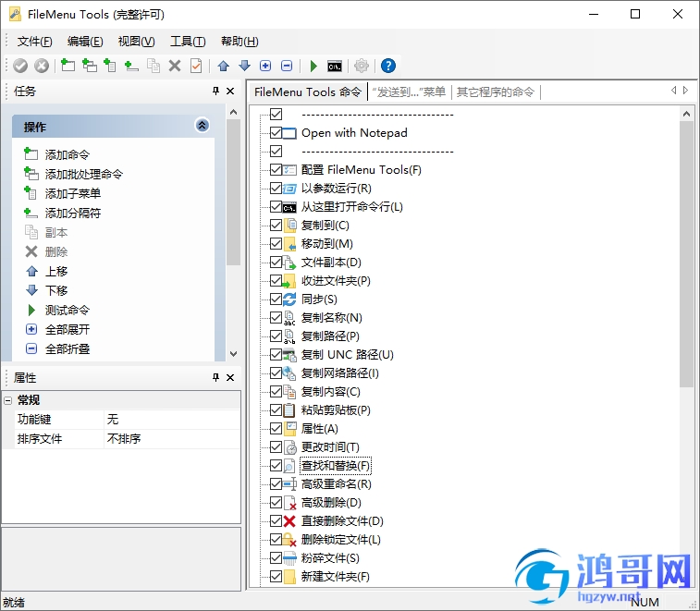Toggle the 新建文件夹(F) checkbox
This screenshot has height=611, width=700.
click(x=276, y=576)
